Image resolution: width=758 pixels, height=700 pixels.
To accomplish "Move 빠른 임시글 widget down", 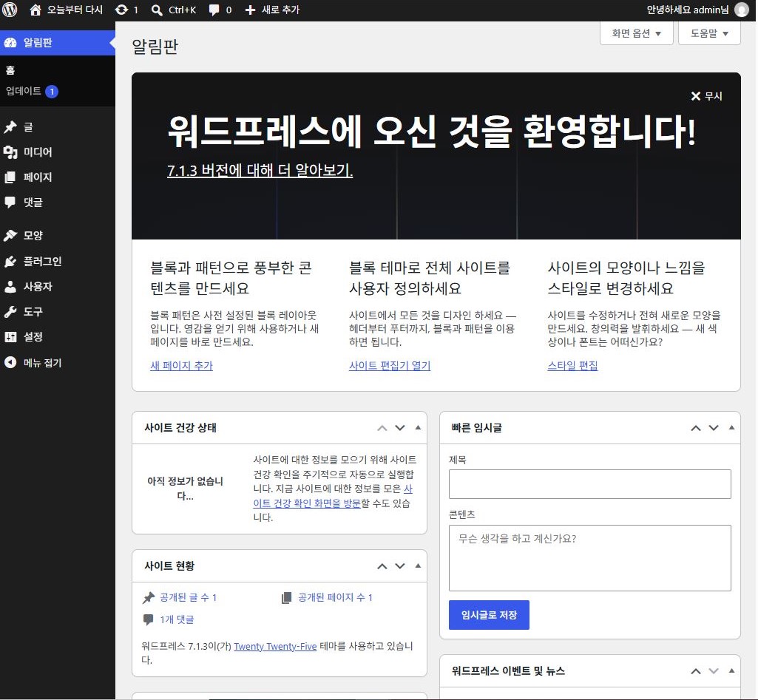I will [x=714, y=427].
